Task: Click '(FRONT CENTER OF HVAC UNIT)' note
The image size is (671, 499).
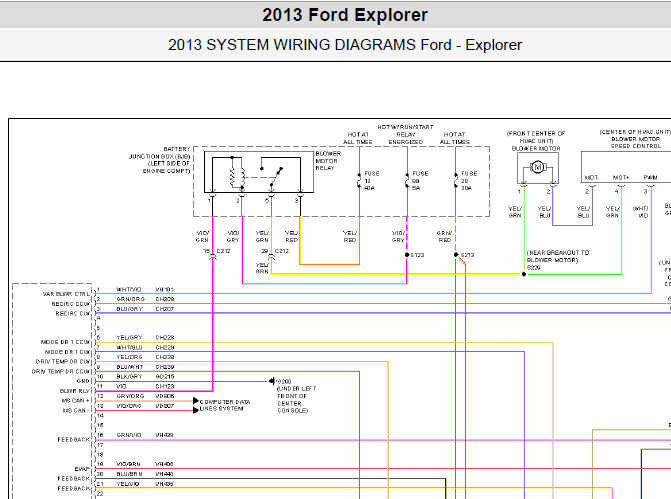Action: [x=536, y=137]
